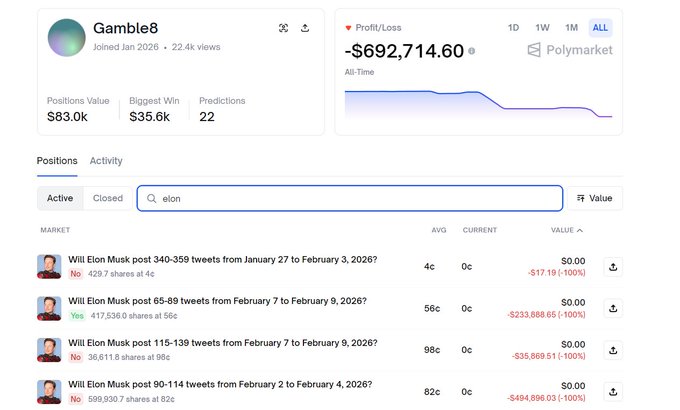Share the 90-114 tweets market position

click(x=613, y=391)
